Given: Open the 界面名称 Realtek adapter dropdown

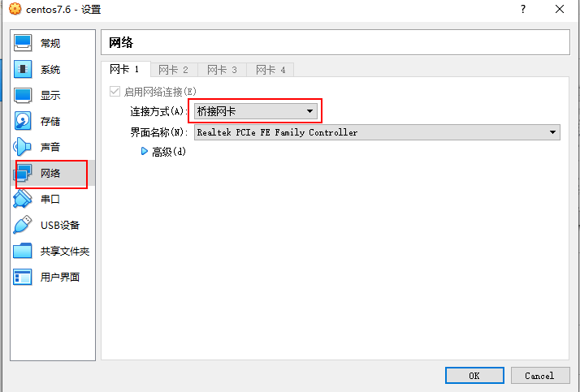Looking at the screenshot, I should [377, 132].
